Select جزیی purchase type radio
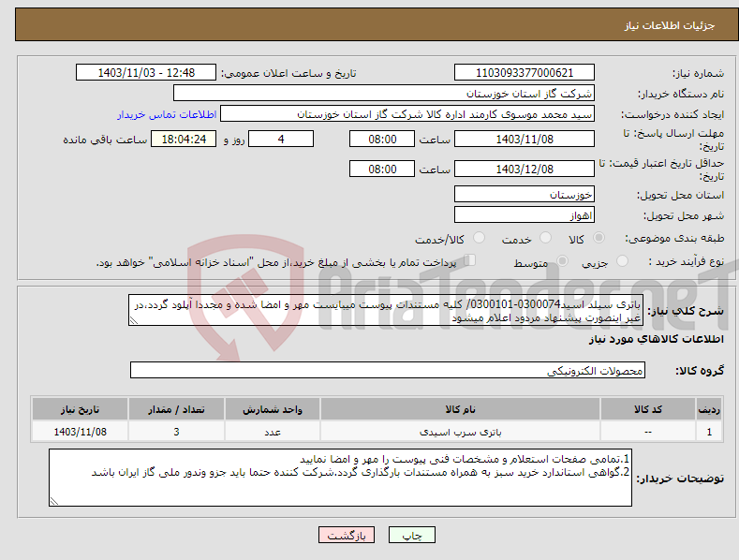The image size is (739, 560). (622, 261)
